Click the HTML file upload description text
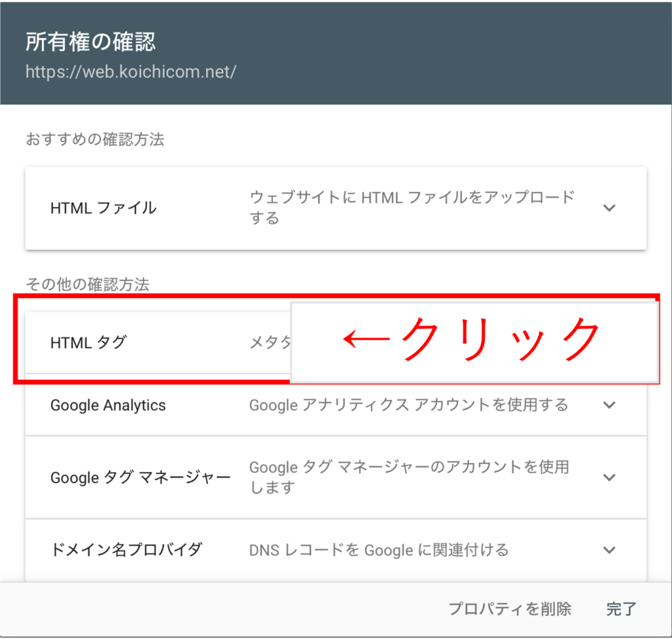This screenshot has height=639, width=672. (411, 207)
